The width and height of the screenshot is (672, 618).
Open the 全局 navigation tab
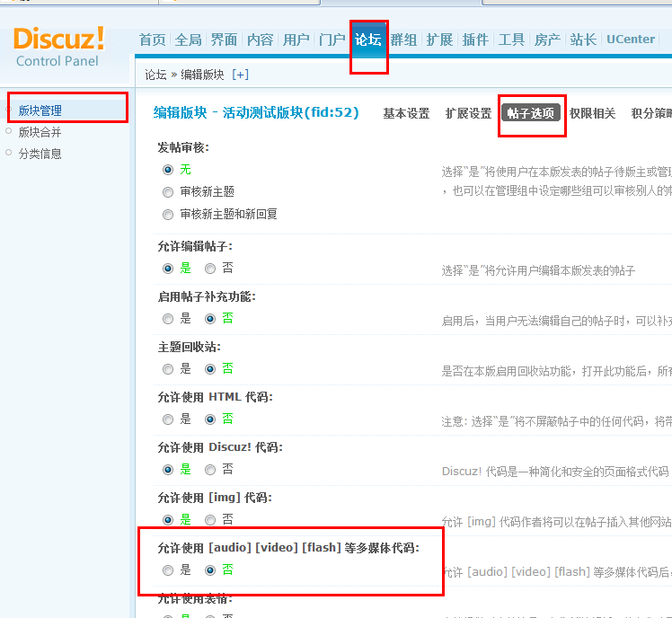pos(188,40)
